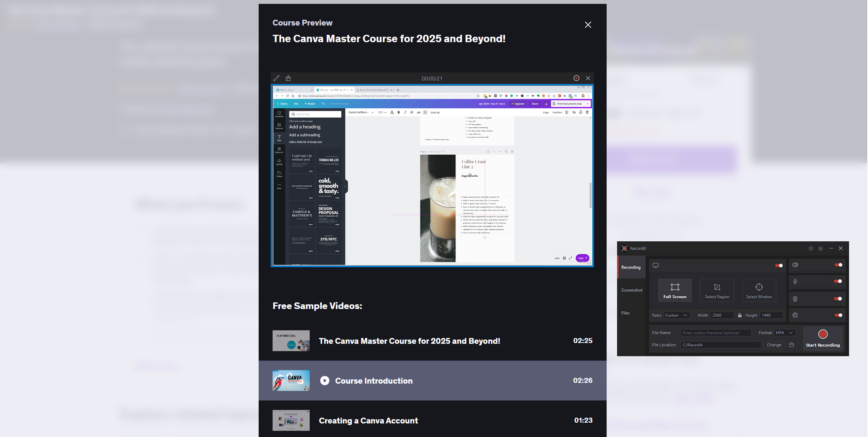Click the Change file location button
868x437 pixels.
pos(774,345)
